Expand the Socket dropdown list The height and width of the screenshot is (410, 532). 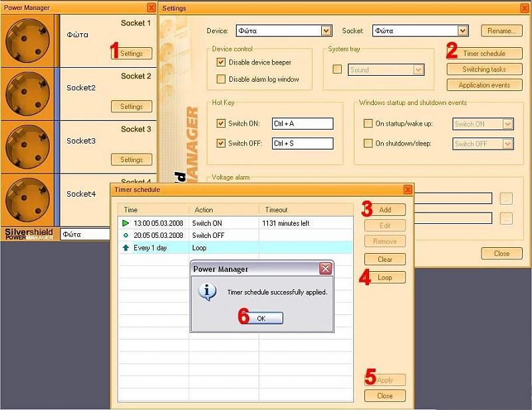click(x=463, y=31)
